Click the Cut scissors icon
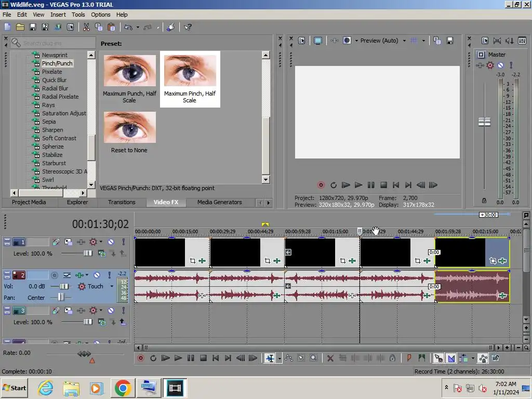Screen dimensions: 532x399 point(87,27)
